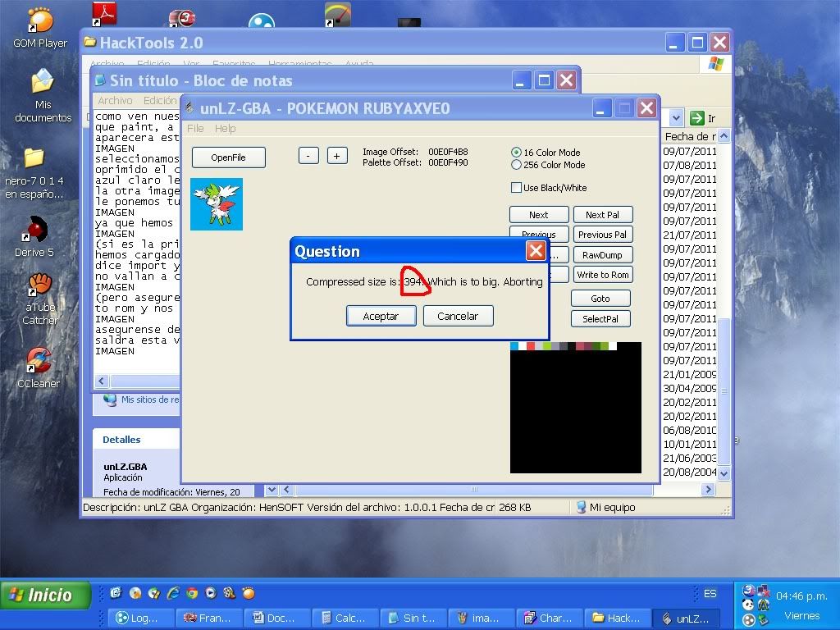Click the 04:46 p.m. clock
The width and height of the screenshot is (840, 630).
point(801,596)
